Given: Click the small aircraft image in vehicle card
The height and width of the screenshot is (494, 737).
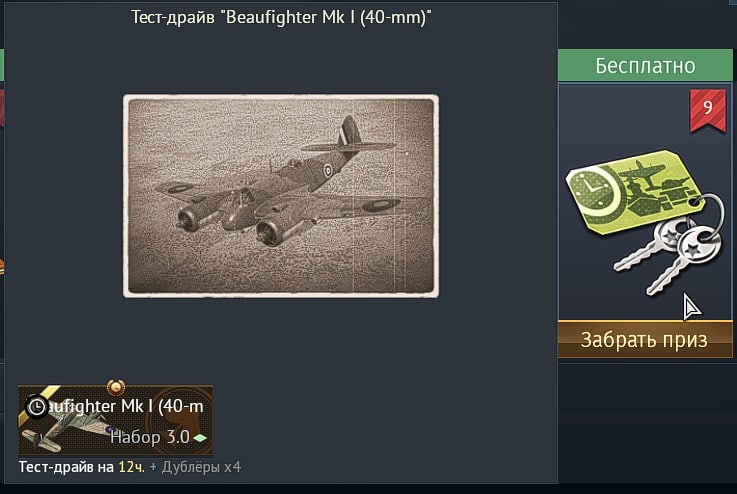Looking at the screenshot, I should pos(65,428).
